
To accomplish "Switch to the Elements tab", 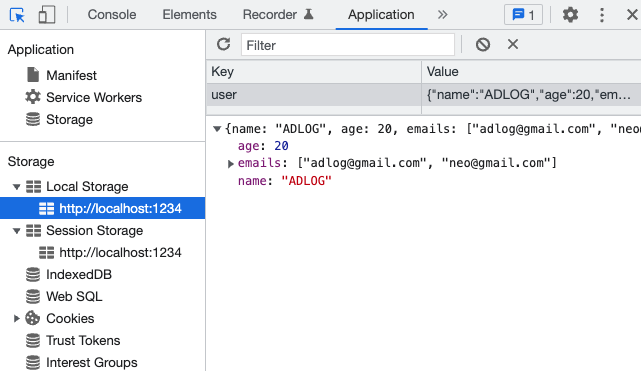I will 189,15.
